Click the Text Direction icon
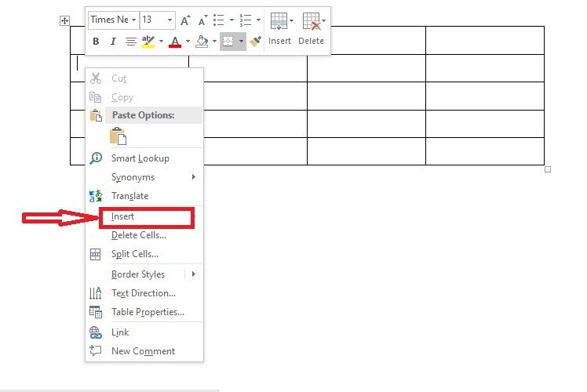 96,293
